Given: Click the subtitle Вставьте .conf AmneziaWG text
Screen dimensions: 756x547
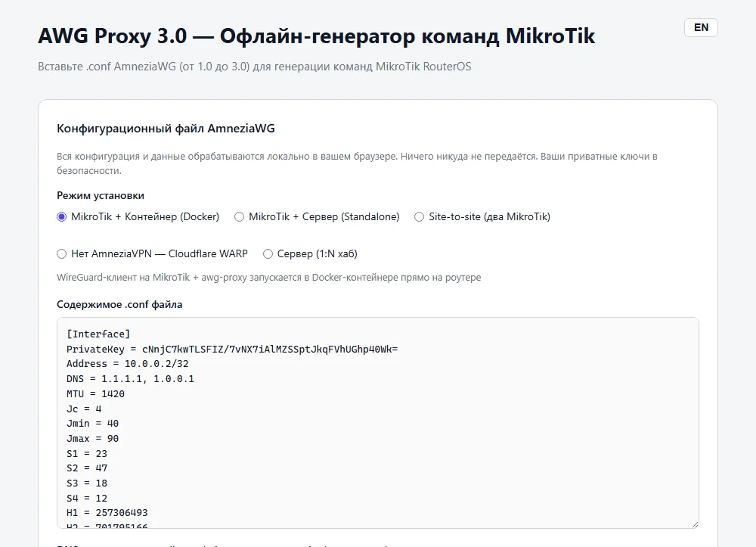Looking at the screenshot, I should click(x=255, y=67).
